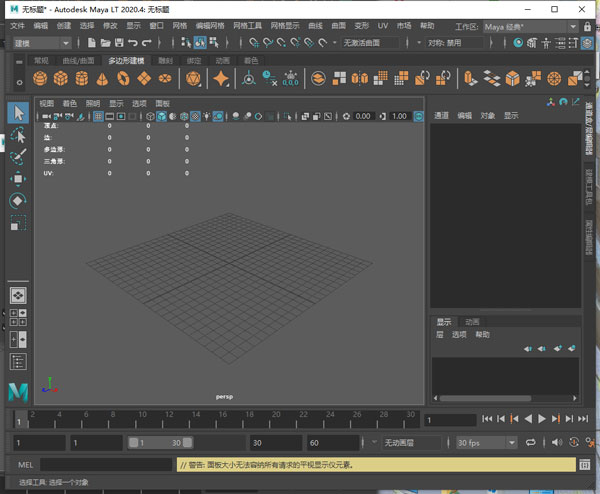Viewport: 600px width, 494px height.
Task: Open the 无动画层 animation layer dropdown
Action: [x=412, y=443]
